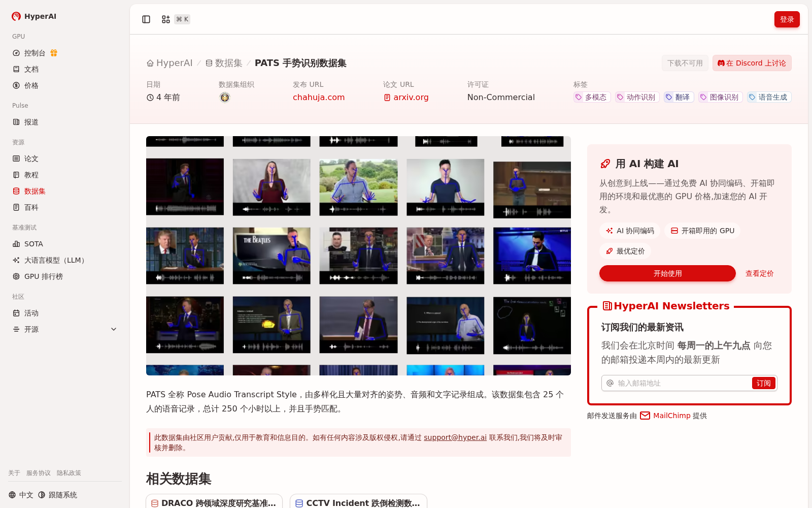Open 大语言模型（LLM）in the sidebar
812x508 pixels.
point(65,260)
